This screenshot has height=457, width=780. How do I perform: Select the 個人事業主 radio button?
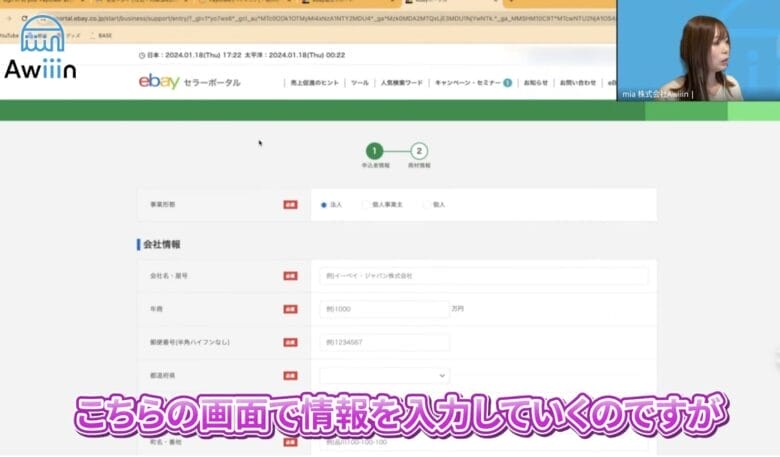click(366, 205)
